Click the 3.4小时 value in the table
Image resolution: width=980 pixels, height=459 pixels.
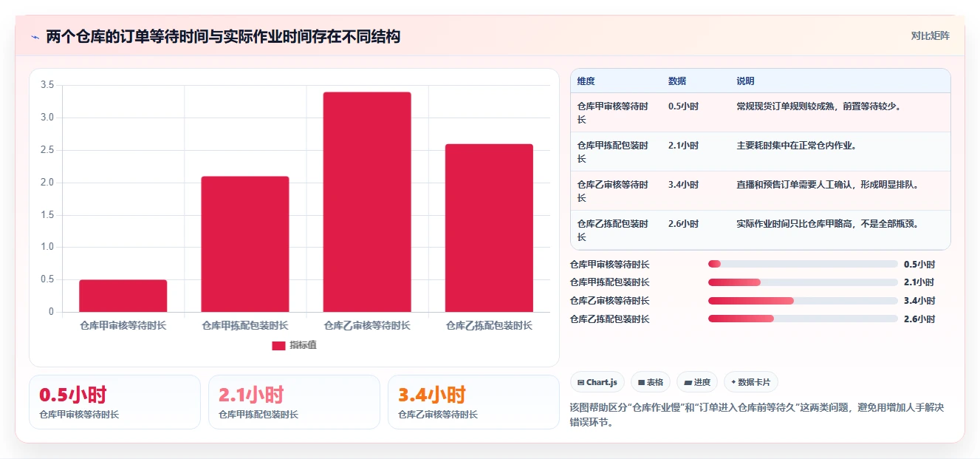point(683,185)
